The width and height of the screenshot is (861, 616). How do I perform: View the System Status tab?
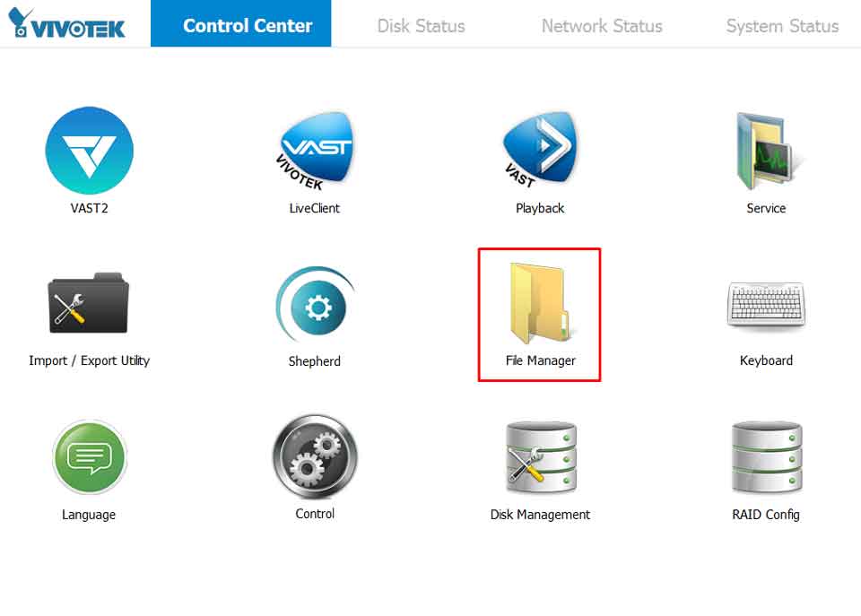782,25
